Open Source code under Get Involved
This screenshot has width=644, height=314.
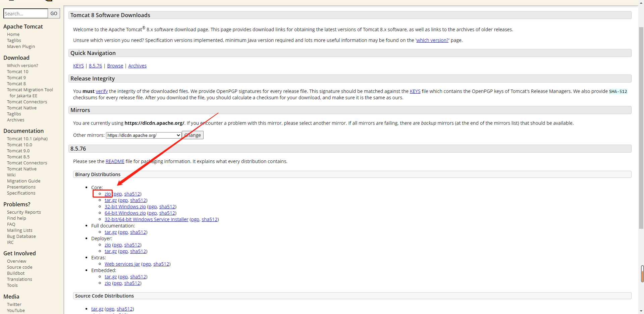tap(19, 267)
